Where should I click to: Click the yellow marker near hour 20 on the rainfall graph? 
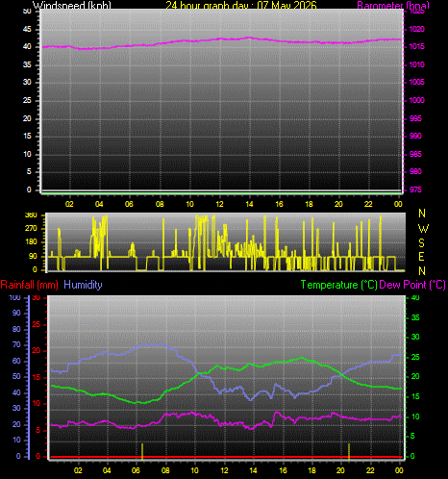coord(349,451)
